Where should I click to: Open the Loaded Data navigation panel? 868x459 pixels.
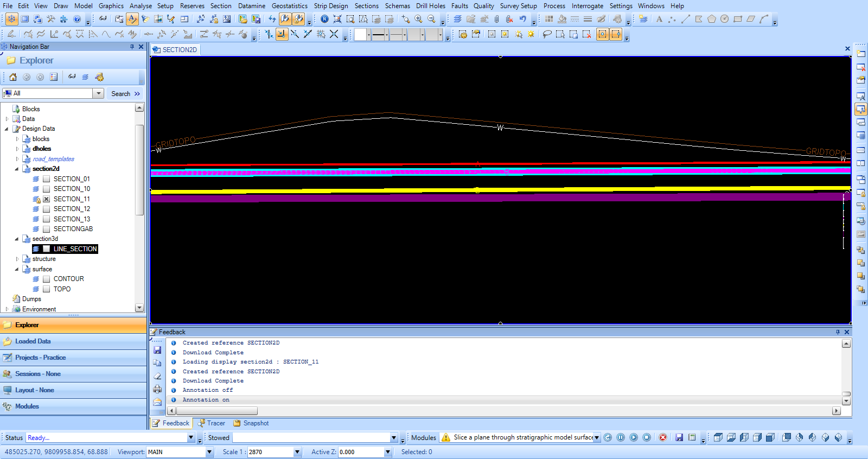point(33,341)
